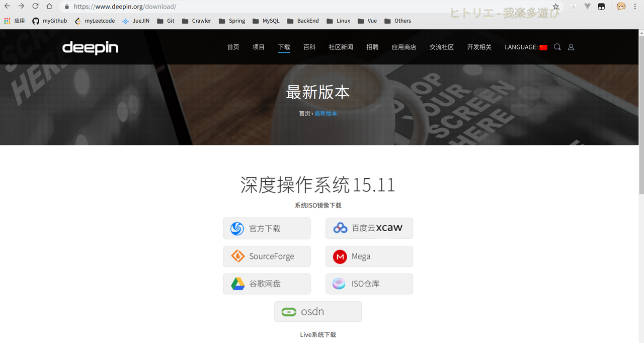Open the JueJIN bookmark
Viewport: 644px width, 343px height.
pyautogui.click(x=136, y=21)
